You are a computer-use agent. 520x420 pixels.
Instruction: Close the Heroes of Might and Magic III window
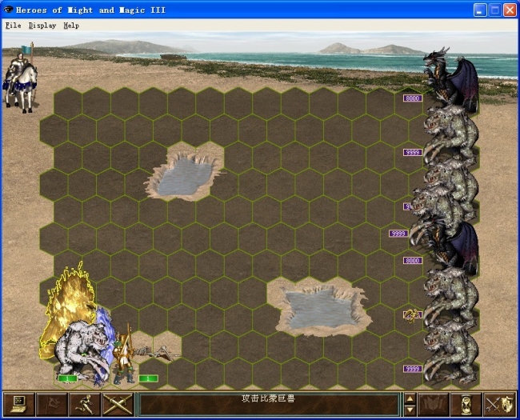(510, 10)
